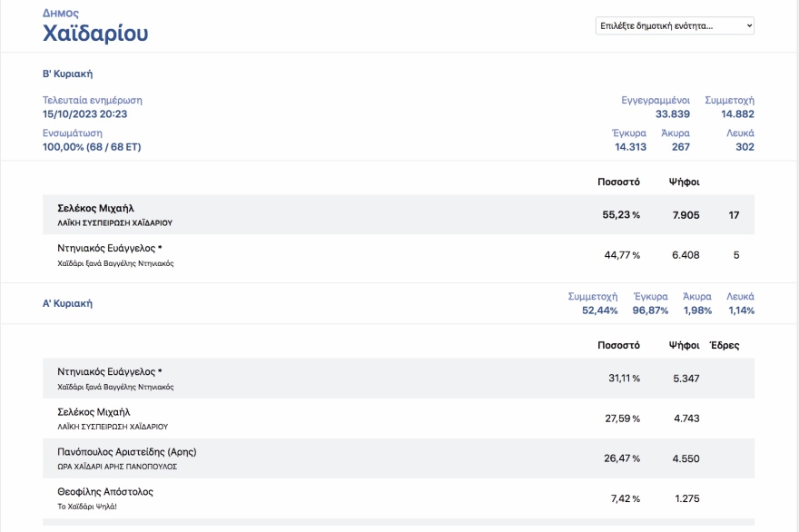Click the 'Εγγεγραμμένοι' 33.839 statistic
This screenshot has height=532, width=799.
coord(672,114)
